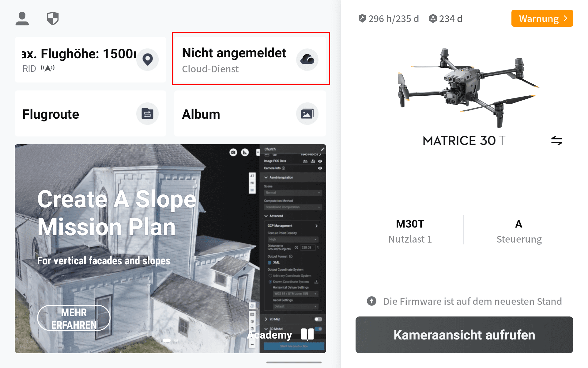This screenshot has width=588, height=368.
Task: Tap the cloud service icon
Action: [x=307, y=59]
